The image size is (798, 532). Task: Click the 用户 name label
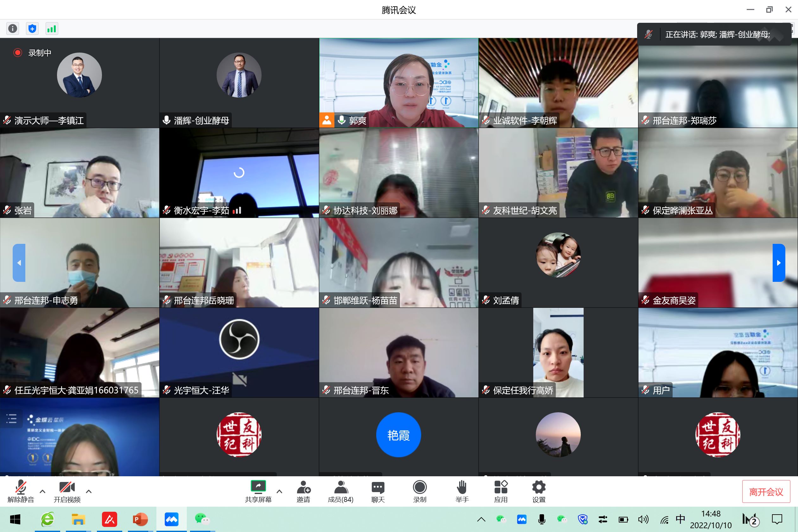[661, 390]
